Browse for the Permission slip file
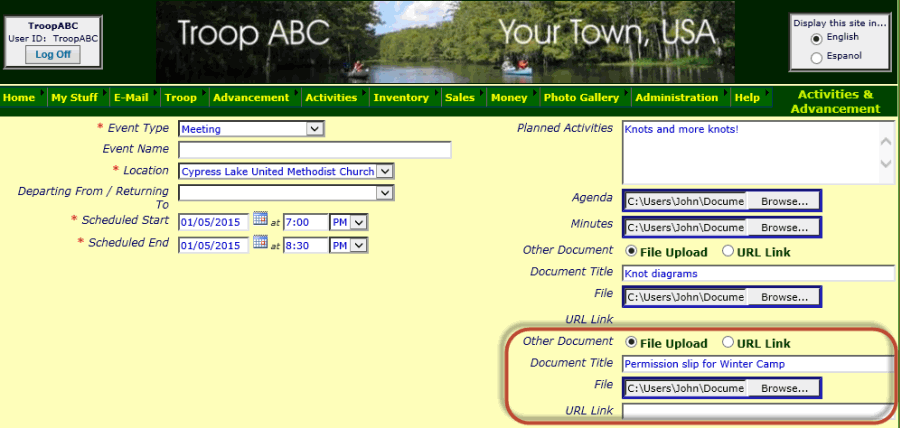This screenshot has width=900, height=428. (x=784, y=388)
